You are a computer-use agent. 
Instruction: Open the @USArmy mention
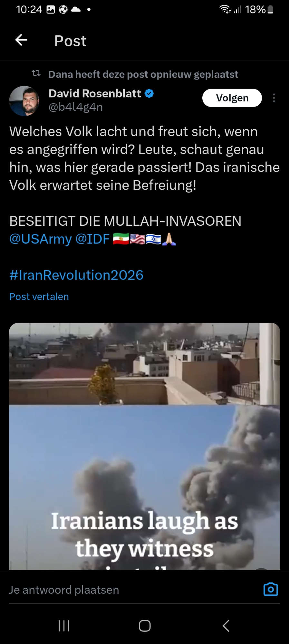(41, 239)
